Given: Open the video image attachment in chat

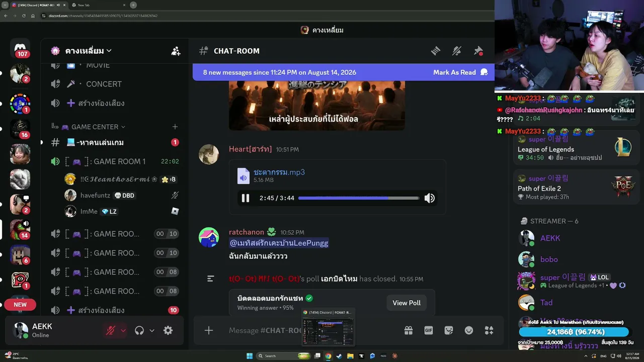Looking at the screenshot, I should coord(317,105).
